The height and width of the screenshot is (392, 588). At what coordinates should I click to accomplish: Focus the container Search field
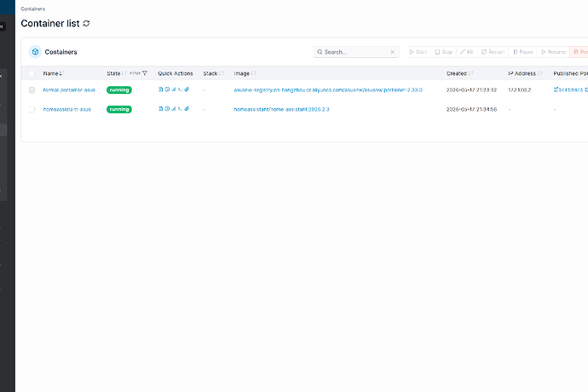[356, 52]
